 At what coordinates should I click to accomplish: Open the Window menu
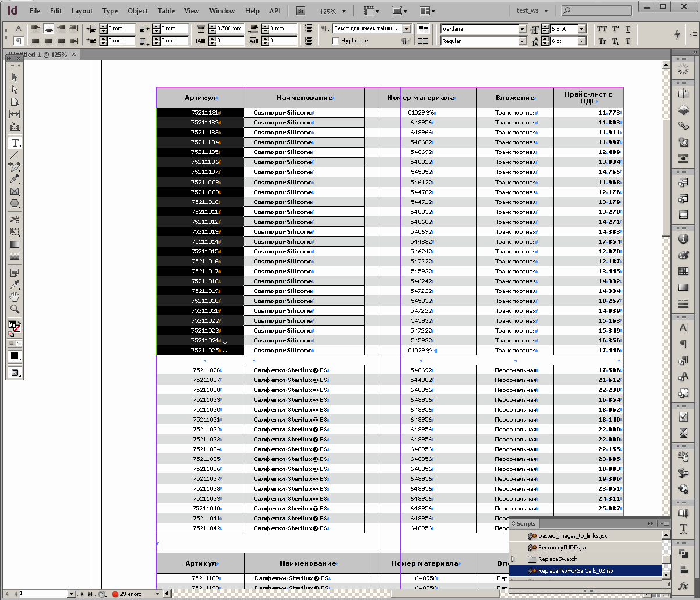click(222, 10)
